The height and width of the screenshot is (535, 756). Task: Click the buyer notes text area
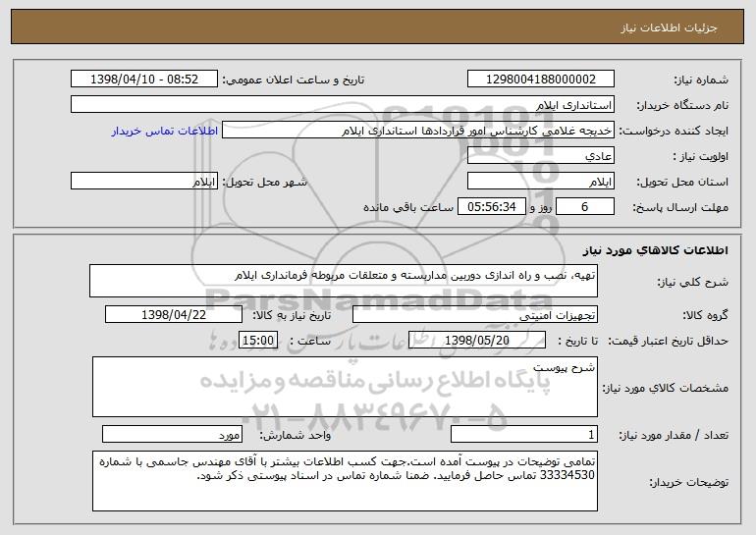tap(345, 481)
